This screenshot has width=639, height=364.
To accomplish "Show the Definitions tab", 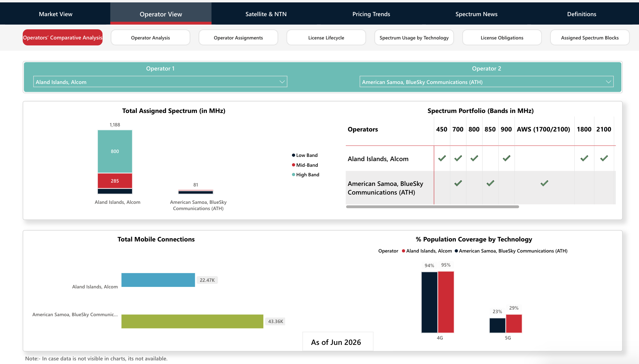I will coord(582,14).
